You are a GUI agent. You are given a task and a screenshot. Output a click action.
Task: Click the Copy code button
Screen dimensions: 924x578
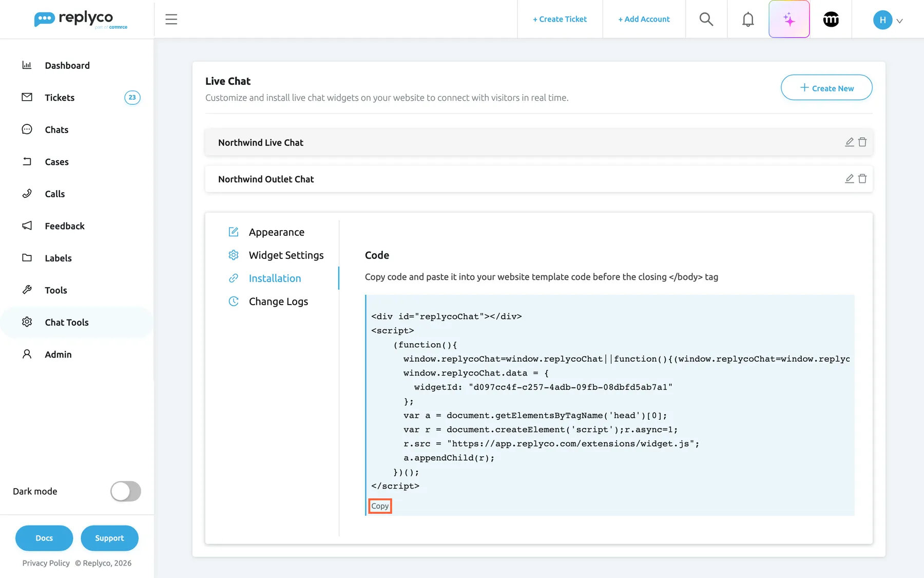pos(380,506)
